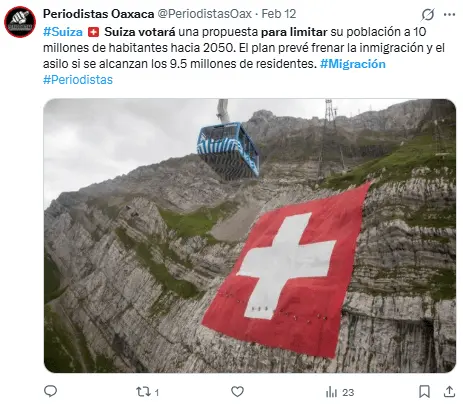463x405 pixels.
Task: Open the Feb 12 post timestamp
Action: click(279, 14)
